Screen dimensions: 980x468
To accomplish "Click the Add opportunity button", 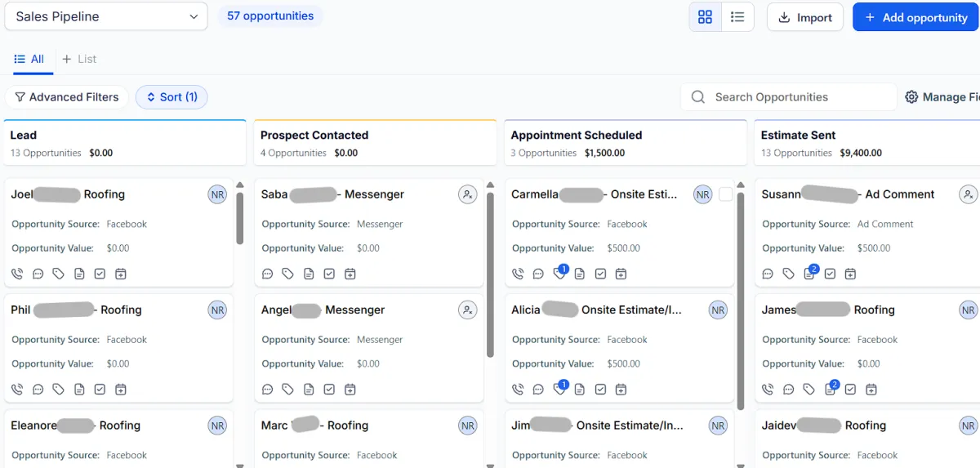I will point(915,17).
